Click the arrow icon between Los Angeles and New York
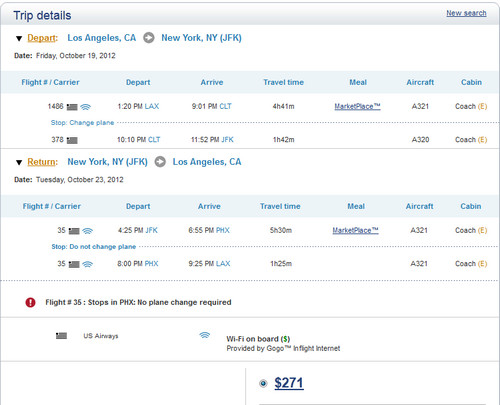Screen dimensions: 500x405 (149, 38)
